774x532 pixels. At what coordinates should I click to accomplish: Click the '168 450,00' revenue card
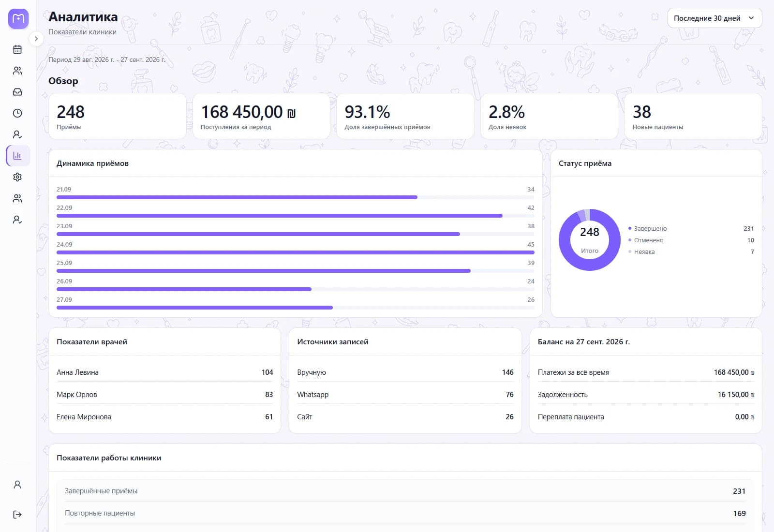point(261,116)
